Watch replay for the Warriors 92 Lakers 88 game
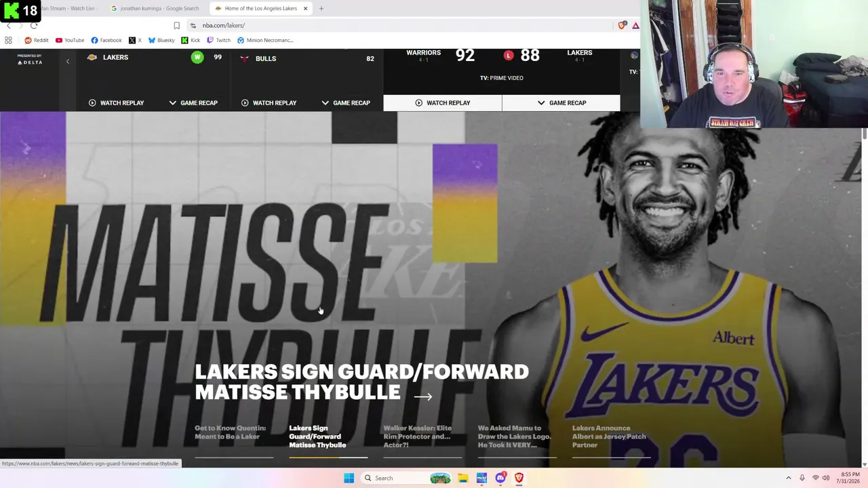Image resolution: width=868 pixels, height=488 pixels. [442, 103]
